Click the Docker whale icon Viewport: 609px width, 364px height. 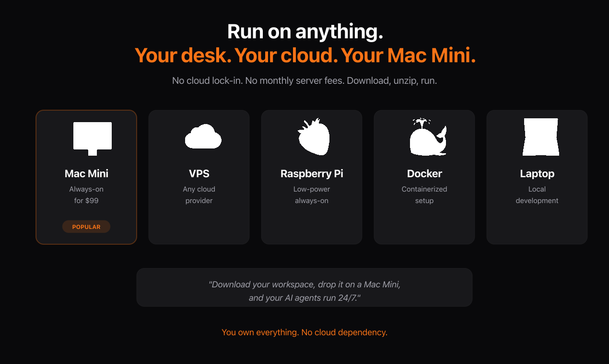(428, 137)
